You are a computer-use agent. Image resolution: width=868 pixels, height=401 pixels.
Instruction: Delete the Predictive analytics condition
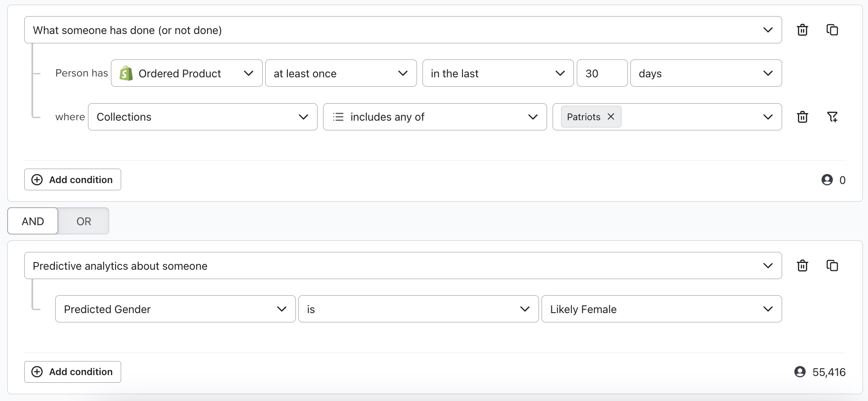[x=802, y=266]
